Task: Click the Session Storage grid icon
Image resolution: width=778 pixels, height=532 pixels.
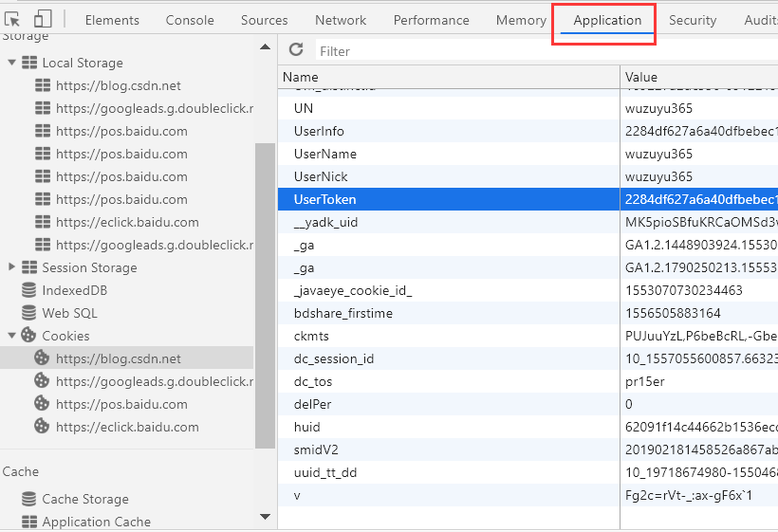Action: (29, 267)
